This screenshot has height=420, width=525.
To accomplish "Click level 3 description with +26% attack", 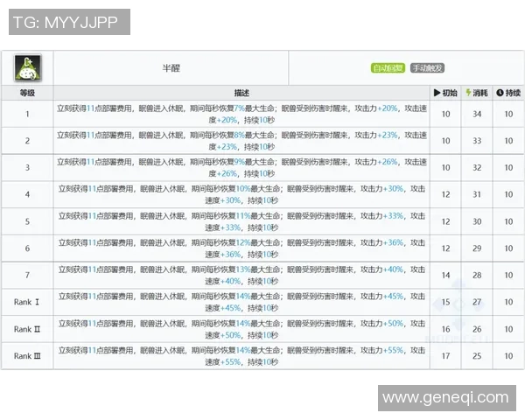I will tap(241, 167).
